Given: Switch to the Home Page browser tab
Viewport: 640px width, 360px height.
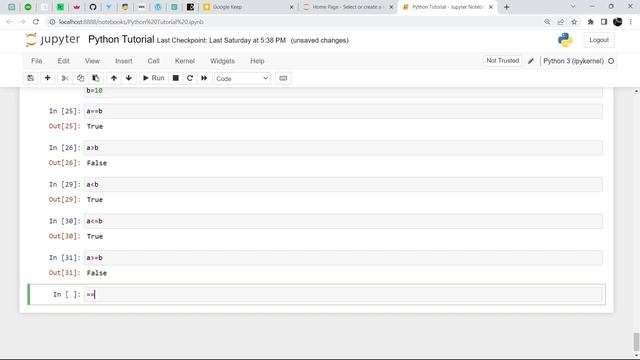Looking at the screenshot, I should (348, 7).
